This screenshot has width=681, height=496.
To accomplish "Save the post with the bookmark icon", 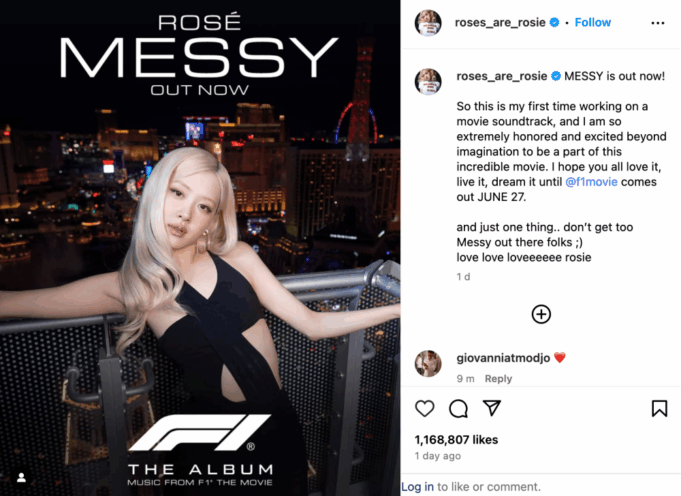I will coord(659,408).
